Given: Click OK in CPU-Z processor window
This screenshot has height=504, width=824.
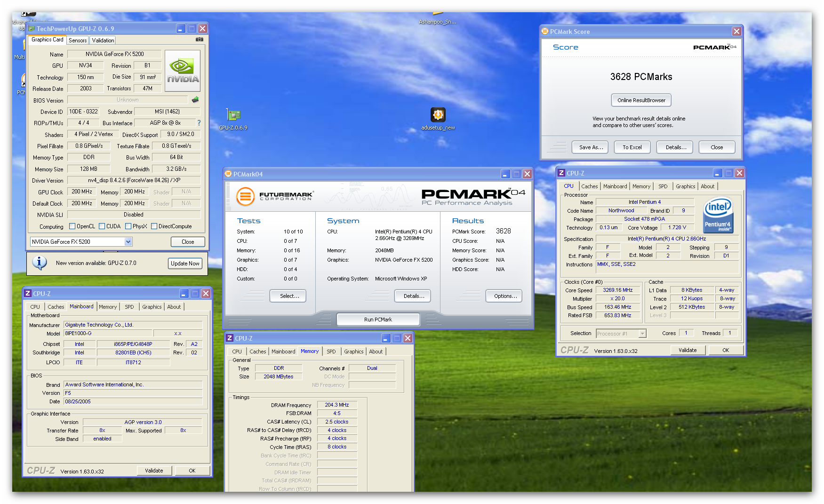Looking at the screenshot, I should click(726, 350).
